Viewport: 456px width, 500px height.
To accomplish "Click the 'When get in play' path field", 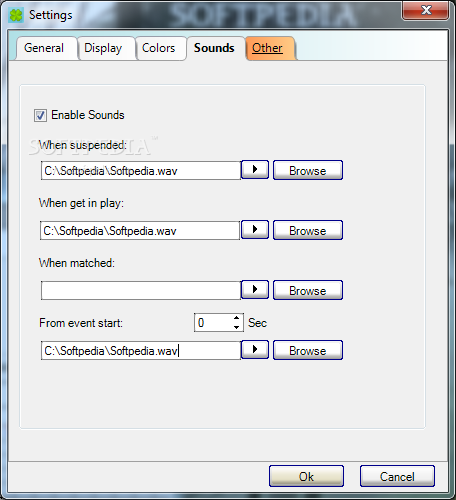I will pyautogui.click(x=140, y=231).
